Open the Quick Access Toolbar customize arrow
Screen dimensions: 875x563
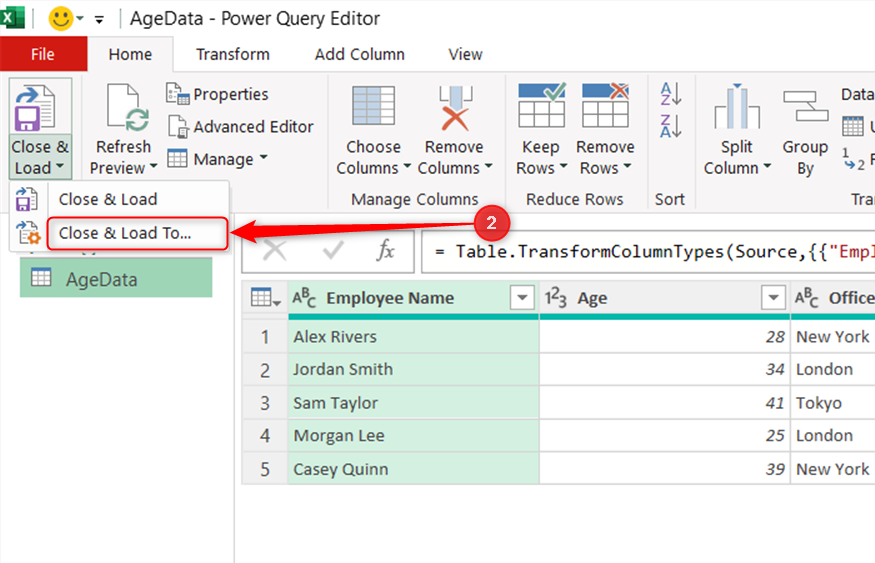pos(99,20)
